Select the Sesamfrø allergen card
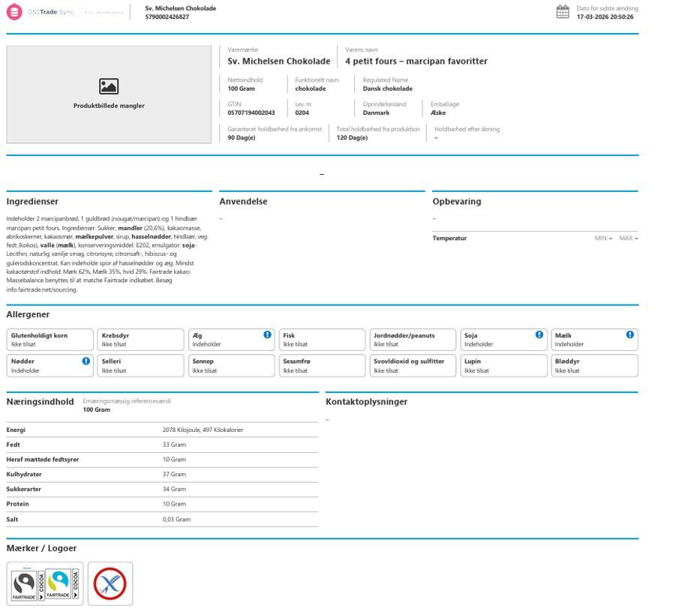Image resolution: width=700 pixels, height=609 pixels. point(322,366)
